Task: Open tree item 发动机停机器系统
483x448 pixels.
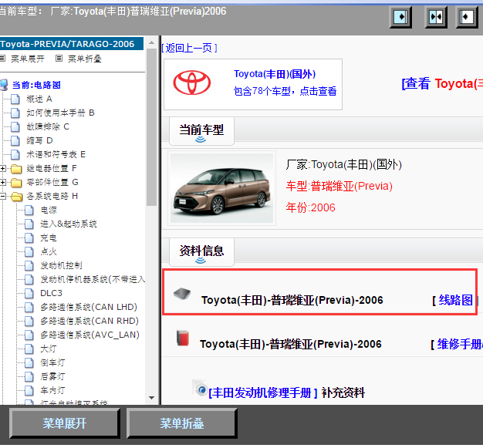Action: coord(93,280)
